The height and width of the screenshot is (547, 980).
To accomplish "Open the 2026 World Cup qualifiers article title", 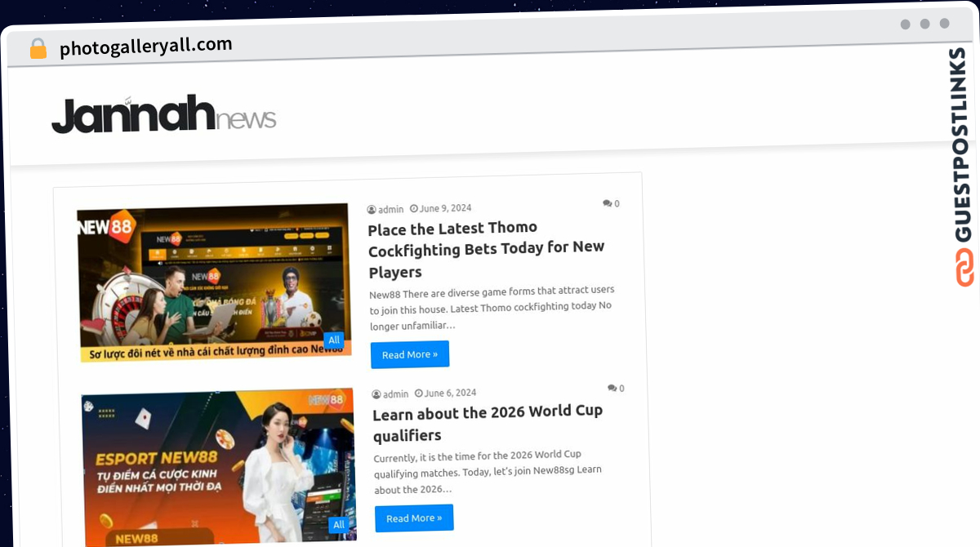I will point(488,424).
